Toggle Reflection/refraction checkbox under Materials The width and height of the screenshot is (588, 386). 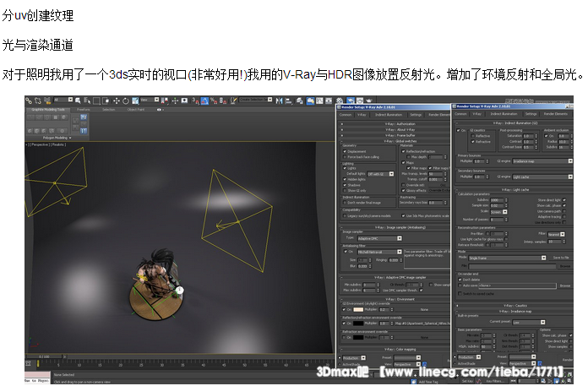tap(404, 151)
